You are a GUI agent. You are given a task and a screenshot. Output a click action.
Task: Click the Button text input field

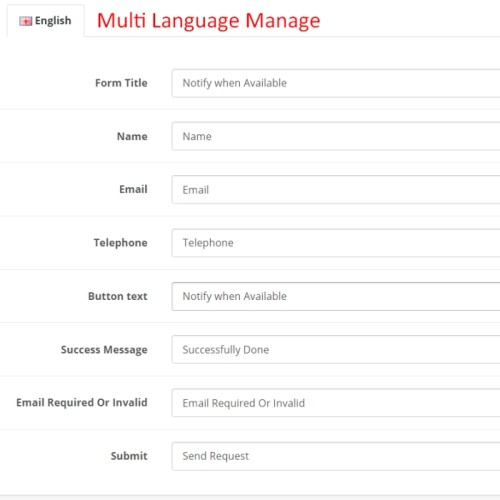(336, 296)
